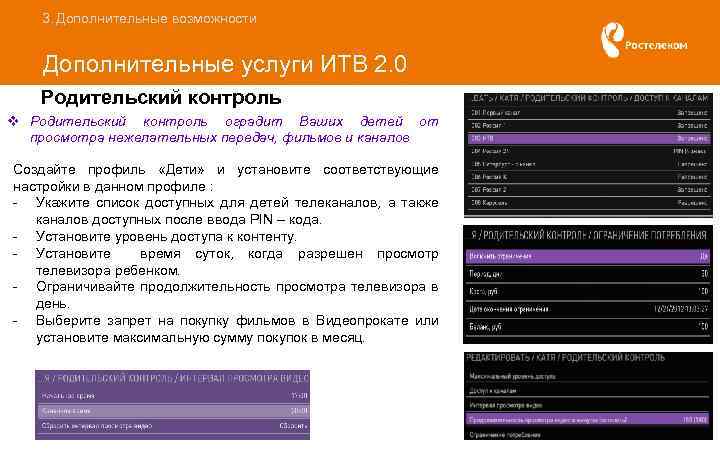The width and height of the screenshot is (720, 450).
Task: Select the 208 Карусель channel row
Action: (x=589, y=202)
